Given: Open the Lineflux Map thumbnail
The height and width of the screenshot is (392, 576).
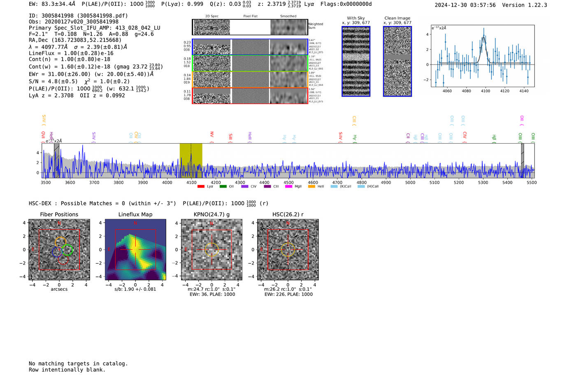Looking at the screenshot, I should [135, 250].
